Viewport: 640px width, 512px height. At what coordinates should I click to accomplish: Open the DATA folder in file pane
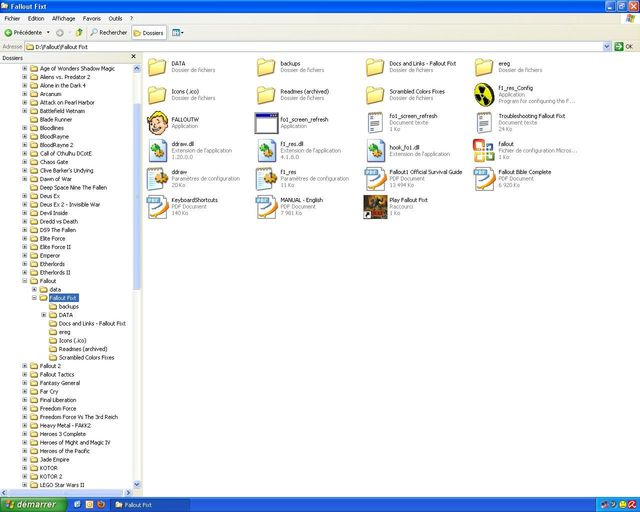(x=157, y=67)
